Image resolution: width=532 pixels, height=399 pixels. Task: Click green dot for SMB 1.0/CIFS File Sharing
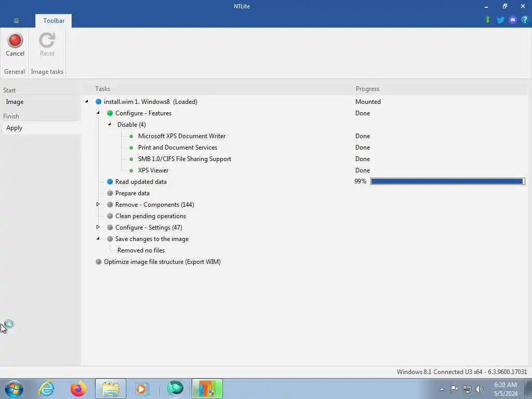coord(131,159)
